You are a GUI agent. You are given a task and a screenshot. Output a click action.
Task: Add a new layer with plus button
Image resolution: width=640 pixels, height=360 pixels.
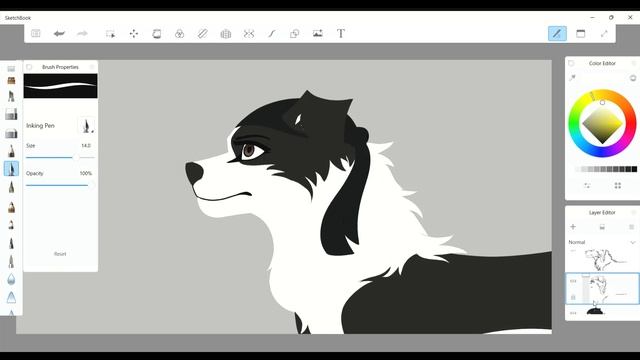573,227
